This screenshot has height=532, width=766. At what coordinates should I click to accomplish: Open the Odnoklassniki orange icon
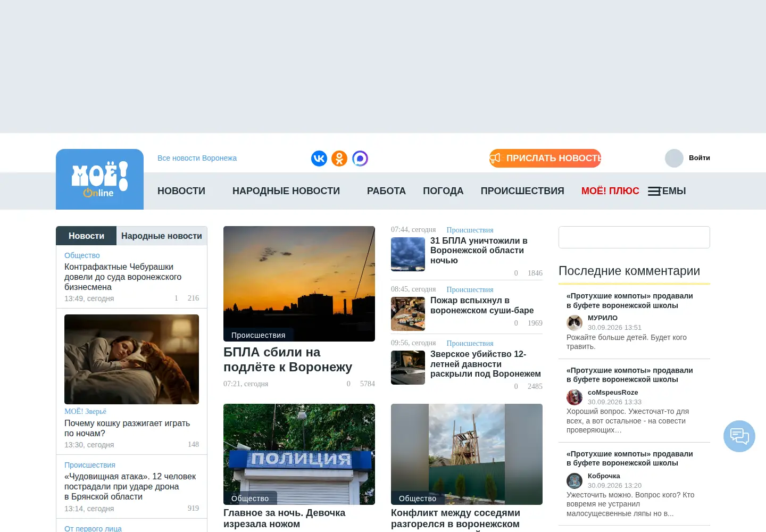[x=339, y=158]
